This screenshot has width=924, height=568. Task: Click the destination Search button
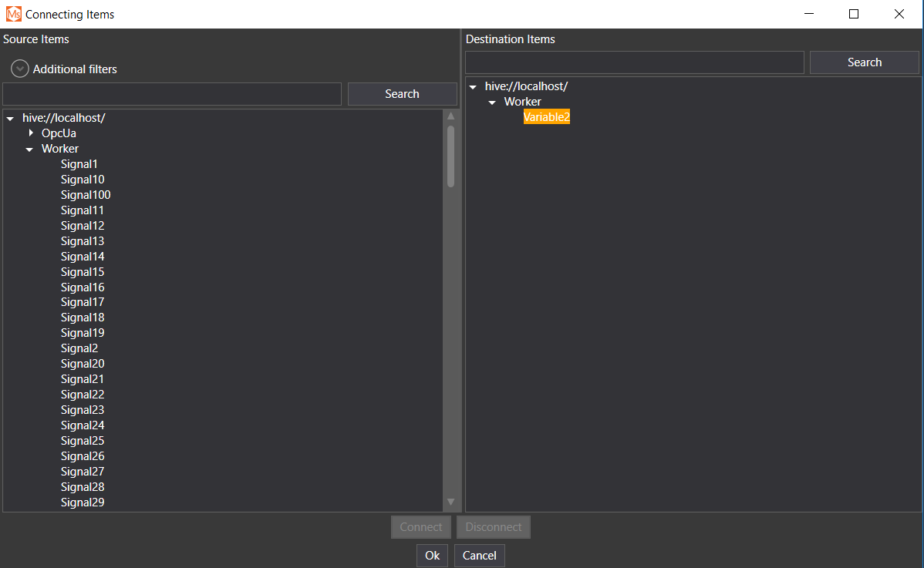point(864,62)
